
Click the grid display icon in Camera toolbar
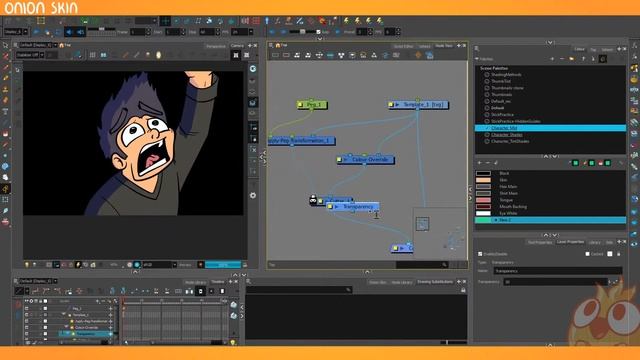93,55
